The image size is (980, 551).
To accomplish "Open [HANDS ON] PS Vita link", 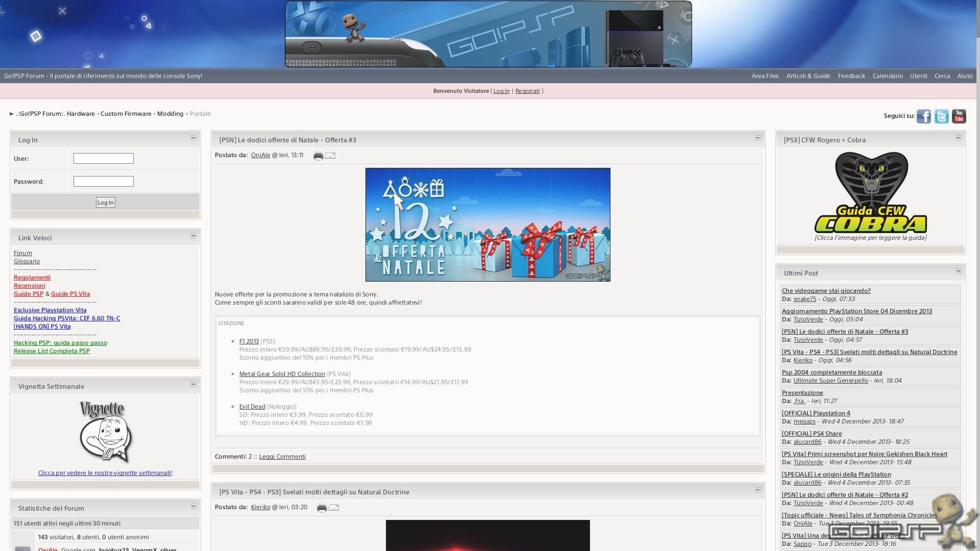I will (42, 327).
